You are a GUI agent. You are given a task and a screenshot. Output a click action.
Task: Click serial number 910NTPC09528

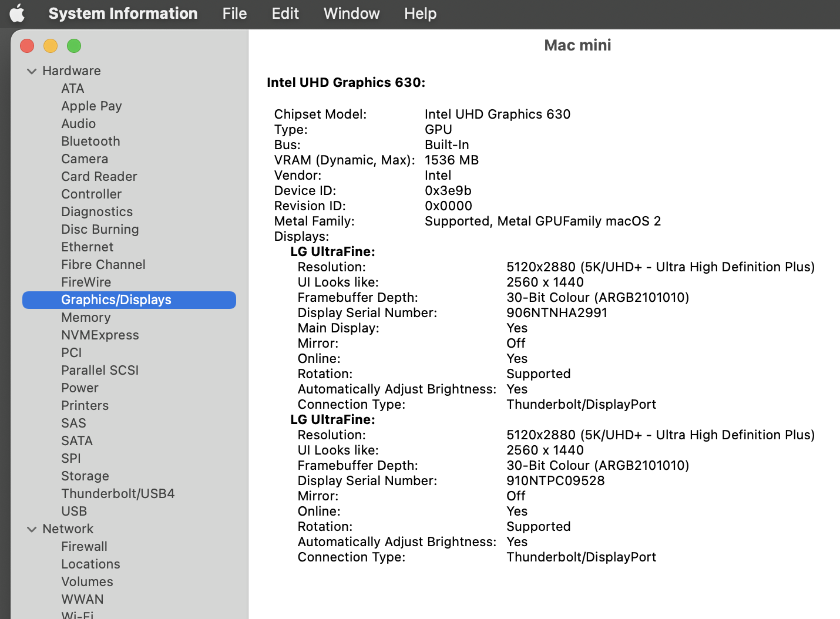(556, 480)
